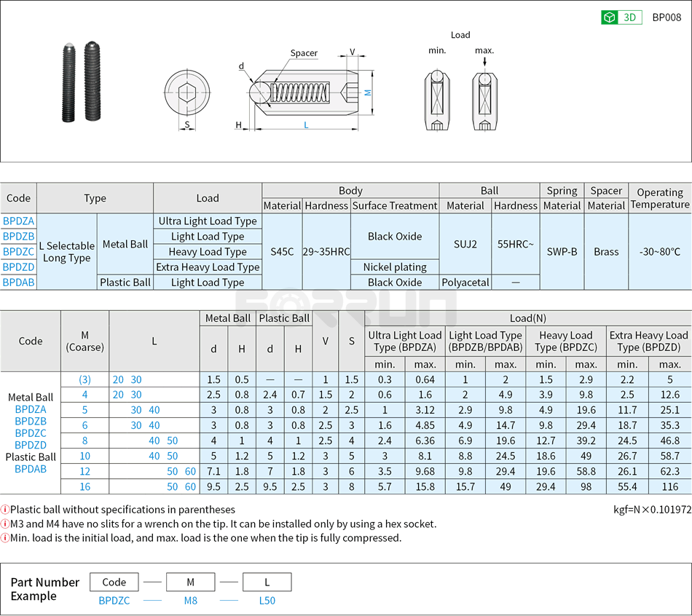692x616 pixels.
Task: Click the BPDZC example part number
Action: pyautogui.click(x=114, y=601)
